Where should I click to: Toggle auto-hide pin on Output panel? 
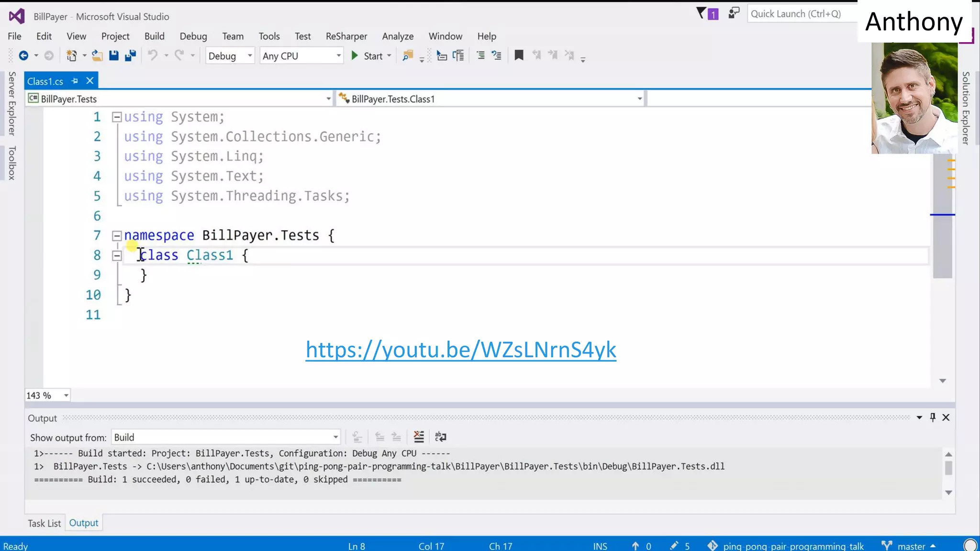pyautogui.click(x=933, y=418)
